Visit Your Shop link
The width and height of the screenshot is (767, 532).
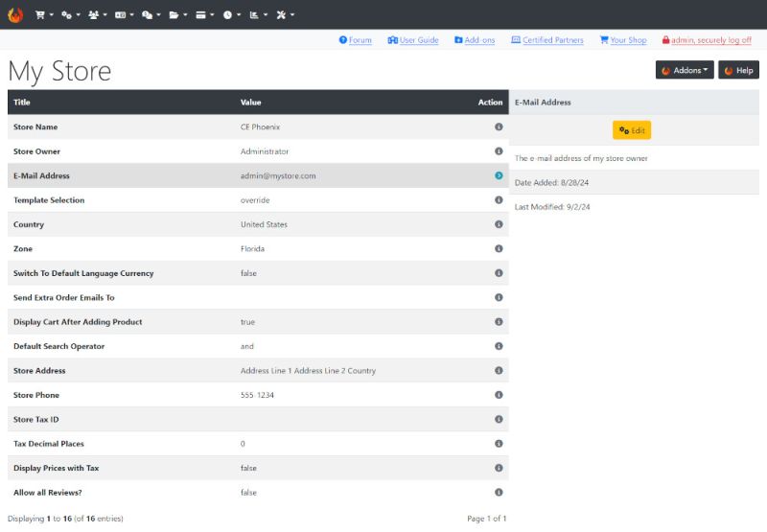(623, 40)
